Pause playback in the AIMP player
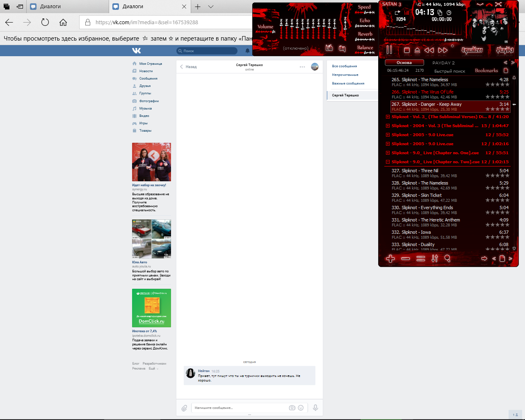 coord(389,50)
